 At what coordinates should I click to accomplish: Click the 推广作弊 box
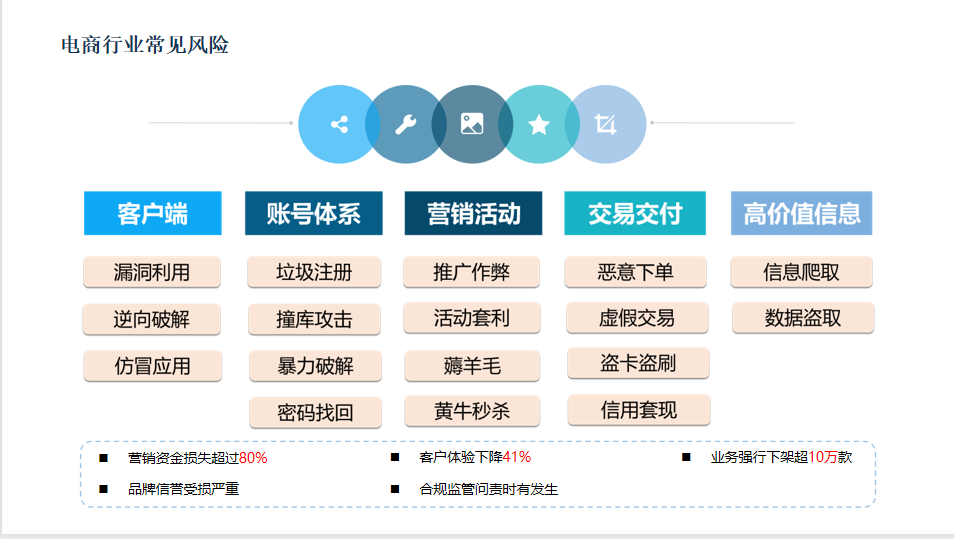(472, 272)
